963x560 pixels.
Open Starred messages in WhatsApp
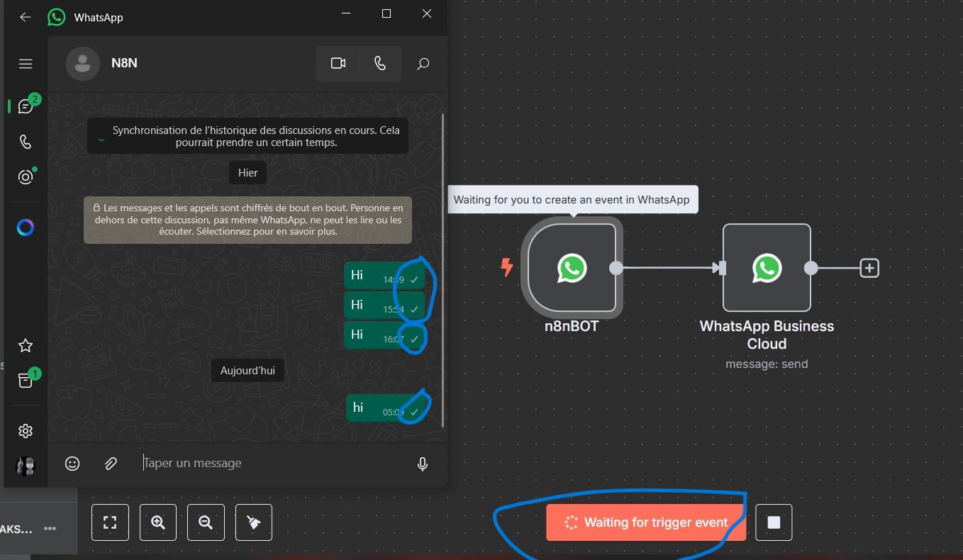(x=25, y=345)
